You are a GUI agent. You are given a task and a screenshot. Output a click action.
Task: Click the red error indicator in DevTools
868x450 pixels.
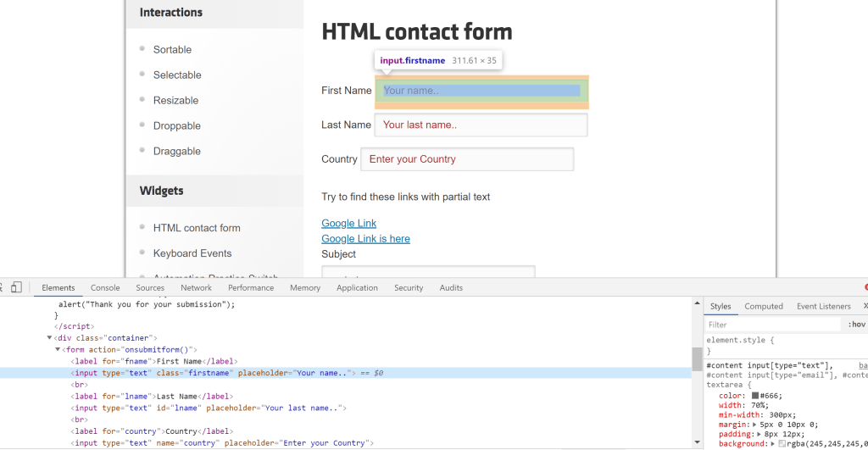(865, 287)
